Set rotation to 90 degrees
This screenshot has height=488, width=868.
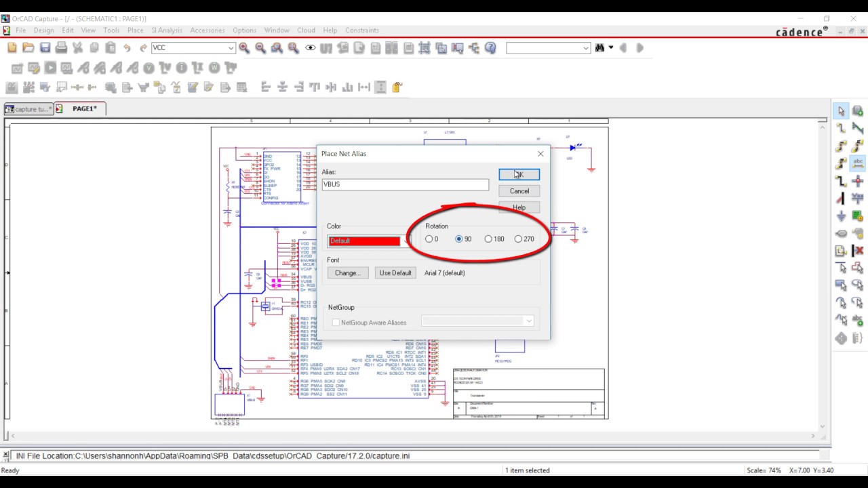point(464,239)
